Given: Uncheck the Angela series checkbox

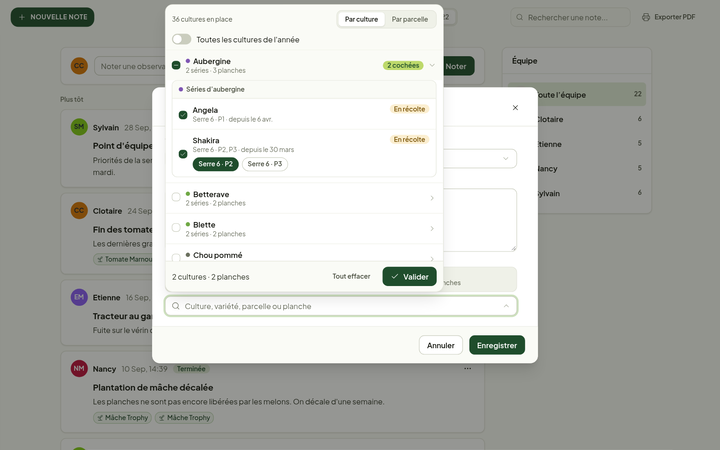Looking at the screenshot, I should 183,115.
